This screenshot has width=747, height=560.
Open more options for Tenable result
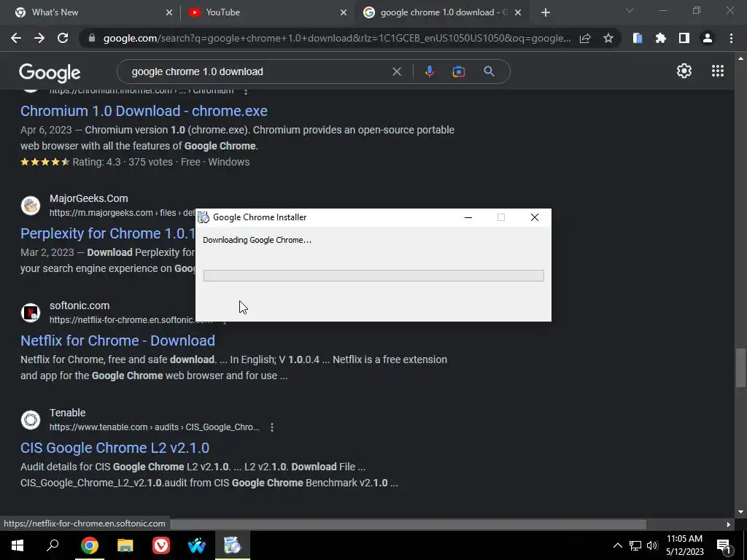(272, 427)
